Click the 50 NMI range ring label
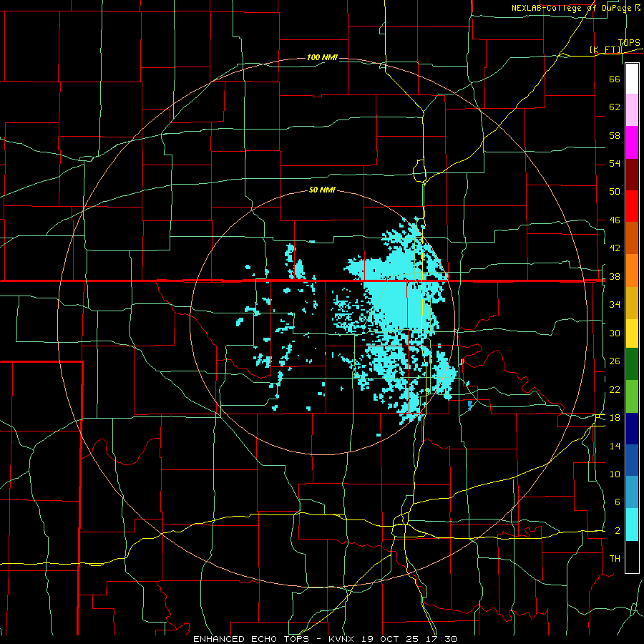This screenshot has width=644, height=644. (x=322, y=190)
